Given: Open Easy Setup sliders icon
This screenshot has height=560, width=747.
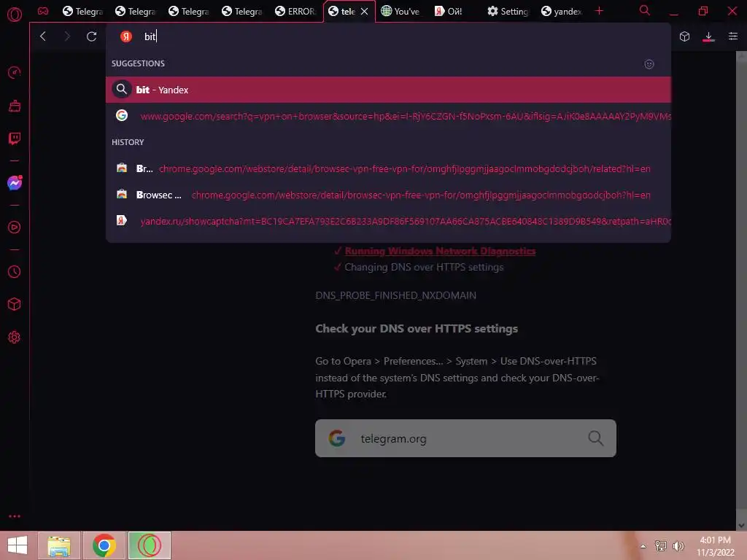Looking at the screenshot, I should 733,36.
